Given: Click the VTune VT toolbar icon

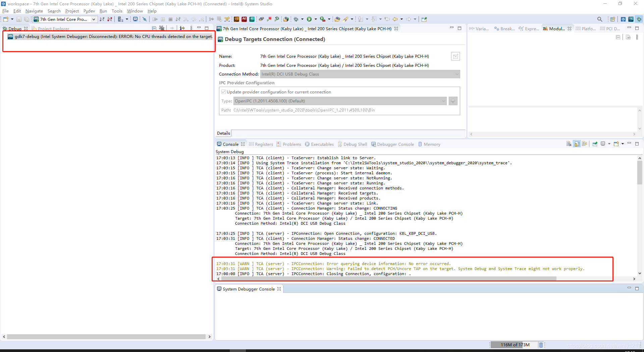Looking at the screenshot, I should click(x=236, y=19).
